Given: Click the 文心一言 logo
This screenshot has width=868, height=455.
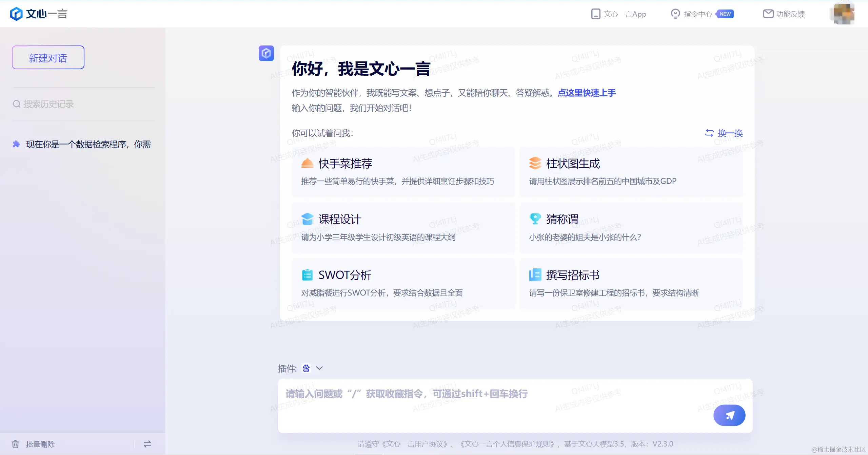Looking at the screenshot, I should click(39, 14).
